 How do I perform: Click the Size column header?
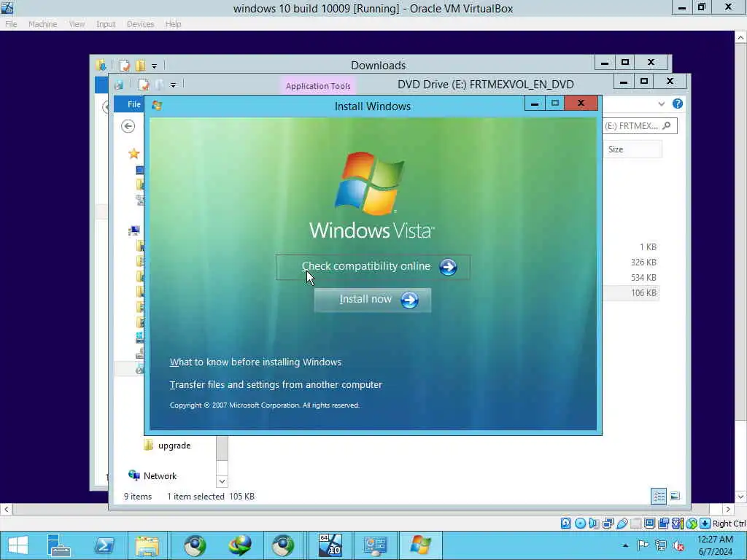point(632,149)
